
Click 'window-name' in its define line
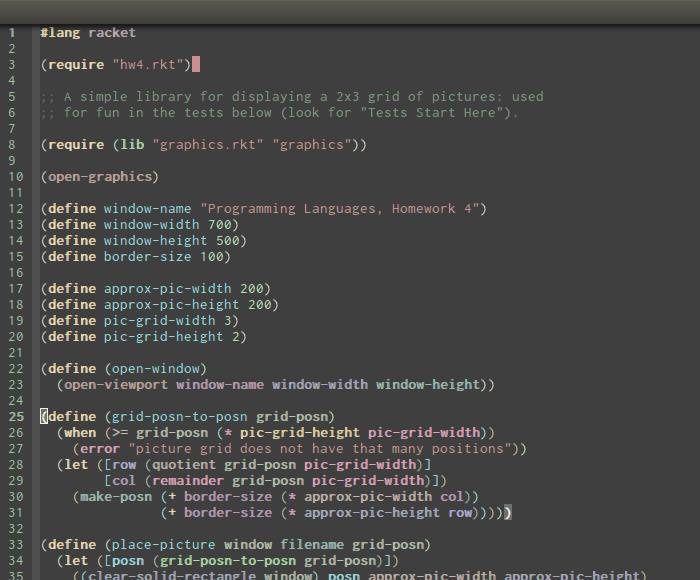point(148,209)
